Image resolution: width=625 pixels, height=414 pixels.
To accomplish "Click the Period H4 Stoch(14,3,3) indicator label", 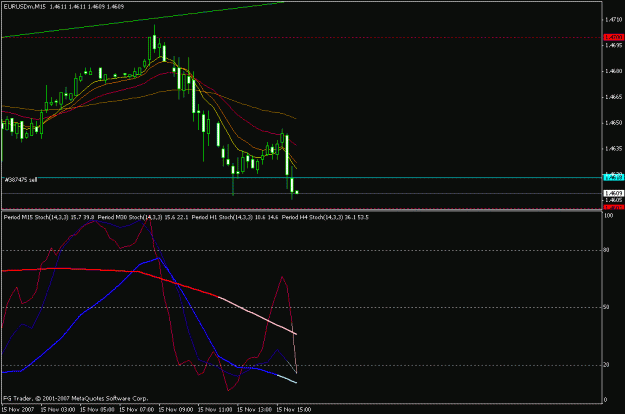I will [325, 217].
